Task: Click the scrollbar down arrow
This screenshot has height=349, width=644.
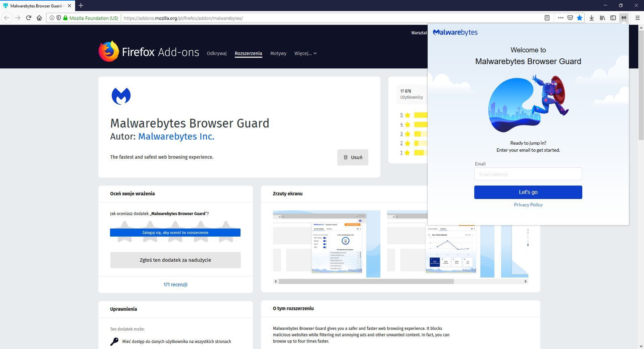Action: click(641, 346)
